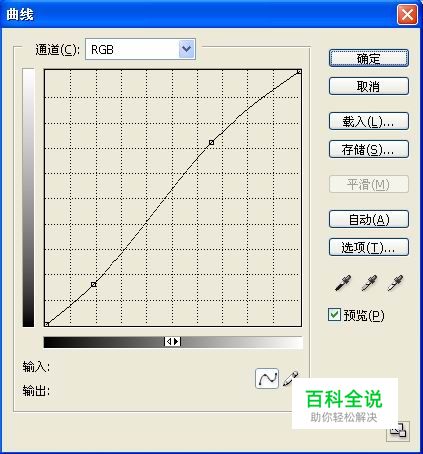Screen dimensions: 423x454
Task: Click the vertical output gradient bar
Action: click(28, 198)
